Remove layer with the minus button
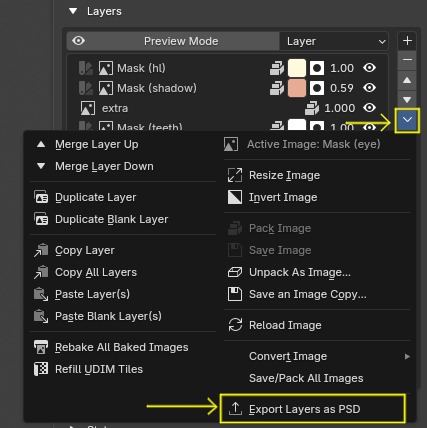427x428 pixels. click(407, 60)
